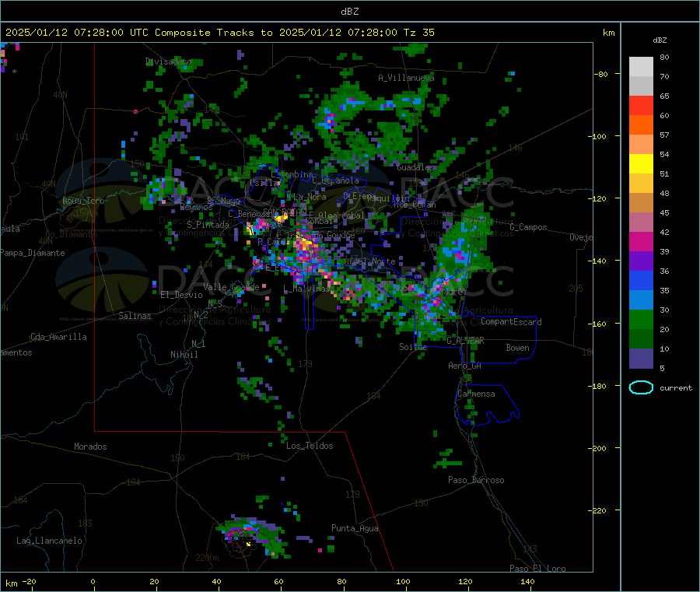Click the Nihuil map label
The image size is (700, 592).
(184, 355)
